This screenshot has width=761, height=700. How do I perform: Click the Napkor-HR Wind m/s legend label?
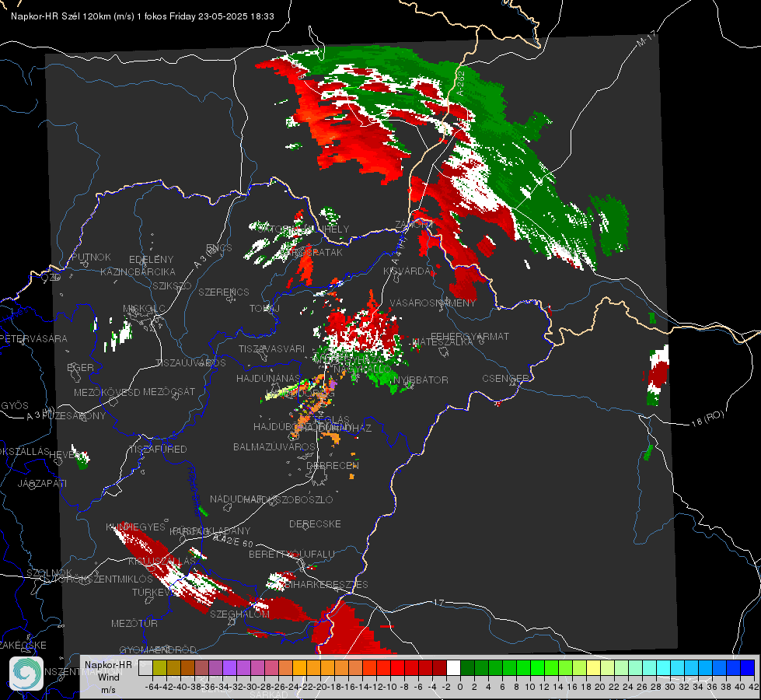pos(108,677)
